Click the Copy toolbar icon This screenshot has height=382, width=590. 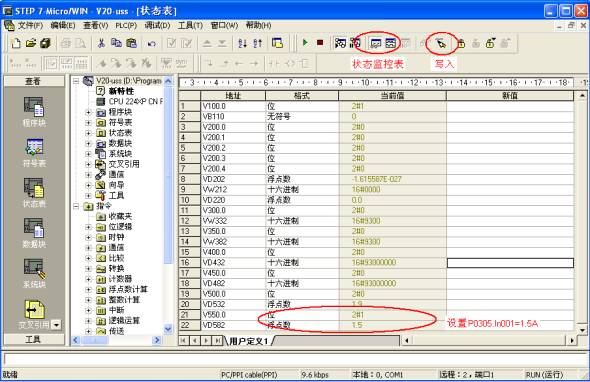(116, 43)
